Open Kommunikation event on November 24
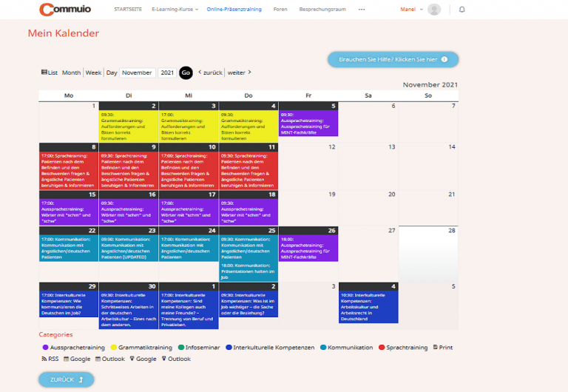Screen dimensions: 568x392 tap(189, 249)
